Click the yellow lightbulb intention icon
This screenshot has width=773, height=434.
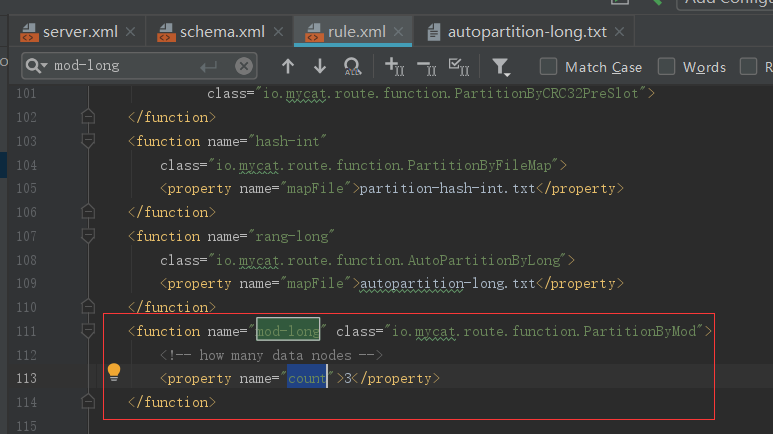coord(114,372)
